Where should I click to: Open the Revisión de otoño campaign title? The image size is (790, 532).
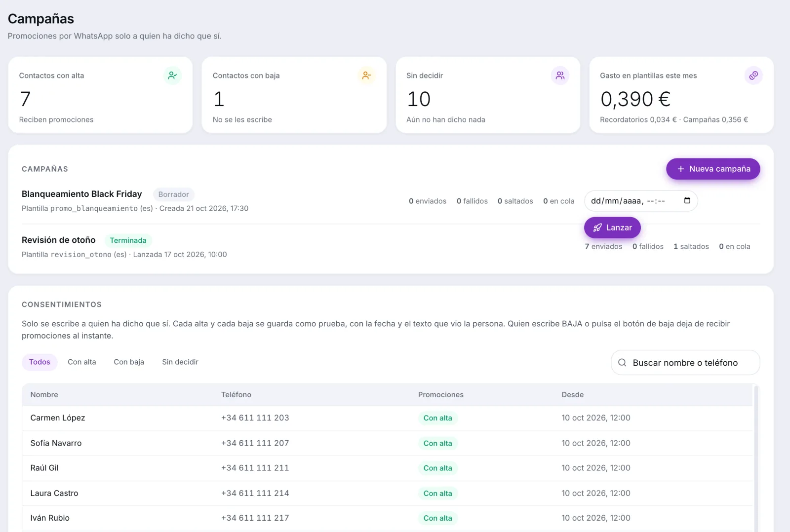pos(59,240)
